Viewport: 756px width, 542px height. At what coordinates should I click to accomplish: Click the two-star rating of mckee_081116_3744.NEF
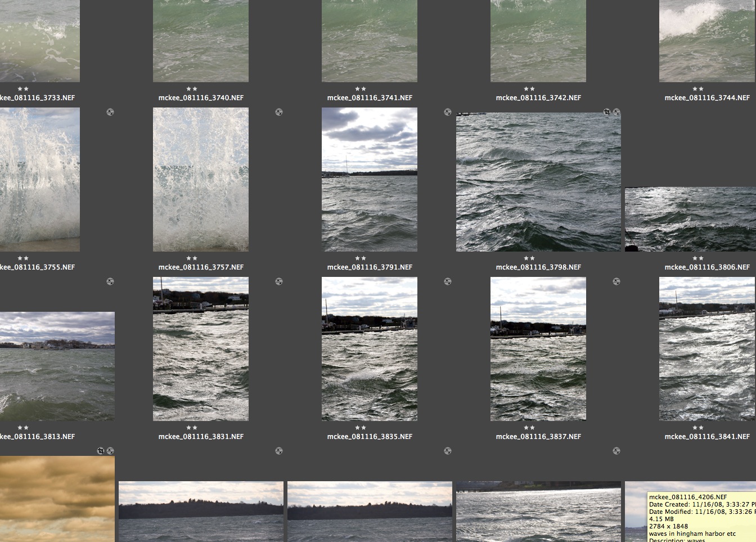click(698, 89)
